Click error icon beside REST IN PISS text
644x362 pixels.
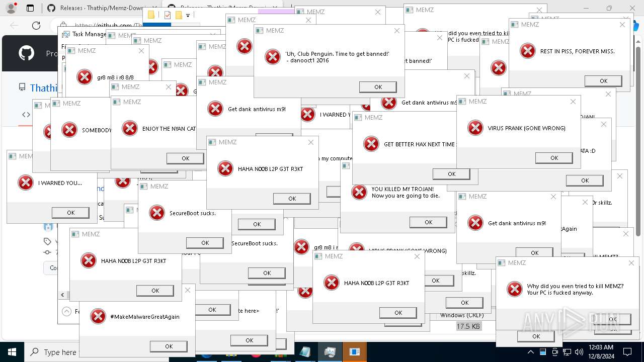527,51
